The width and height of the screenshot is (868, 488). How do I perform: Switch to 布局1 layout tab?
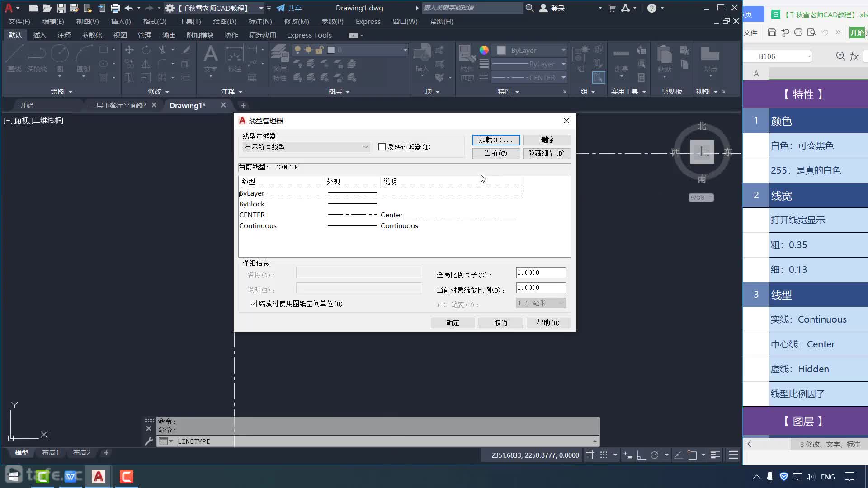coord(50,452)
